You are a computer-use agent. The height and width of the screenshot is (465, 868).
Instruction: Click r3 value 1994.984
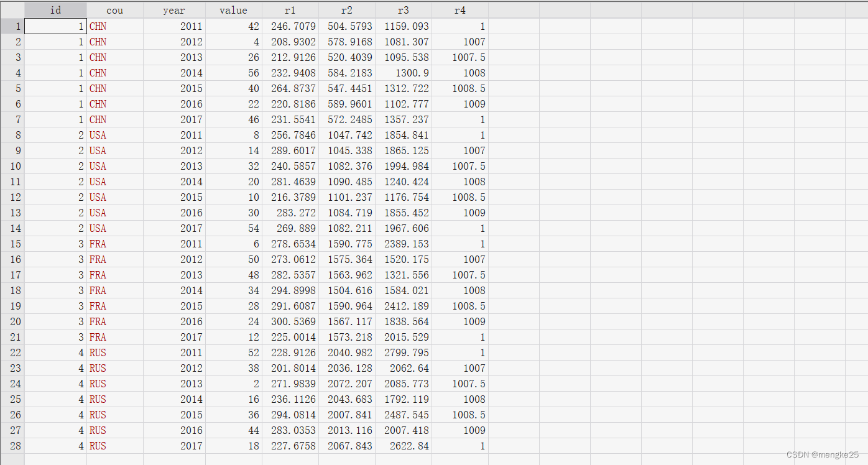404,166
